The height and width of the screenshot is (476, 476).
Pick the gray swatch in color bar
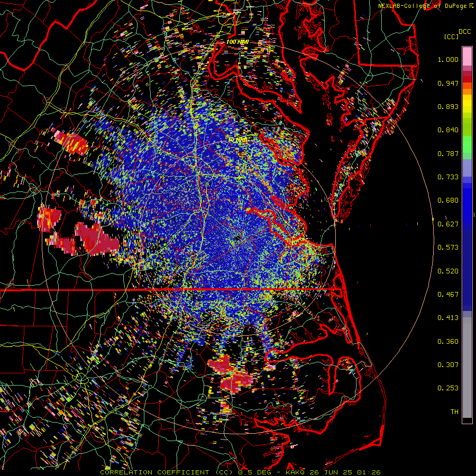[467, 368]
